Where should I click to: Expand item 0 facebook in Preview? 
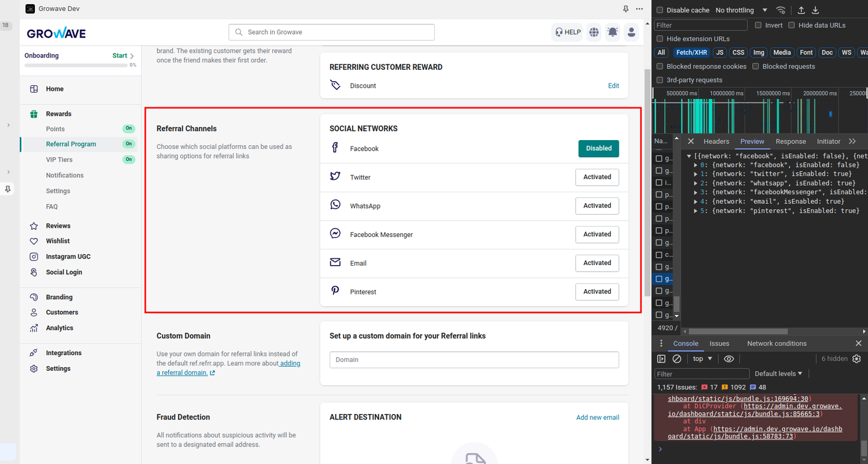696,165
